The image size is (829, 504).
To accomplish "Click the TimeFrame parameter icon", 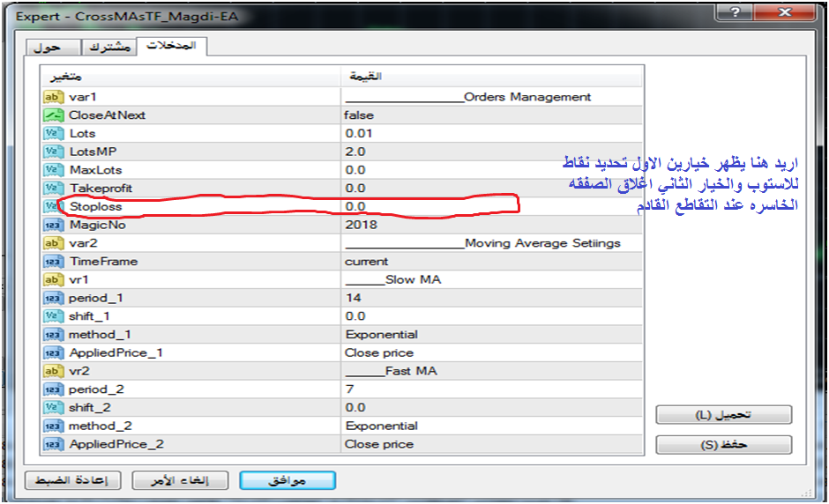I will point(54,262).
